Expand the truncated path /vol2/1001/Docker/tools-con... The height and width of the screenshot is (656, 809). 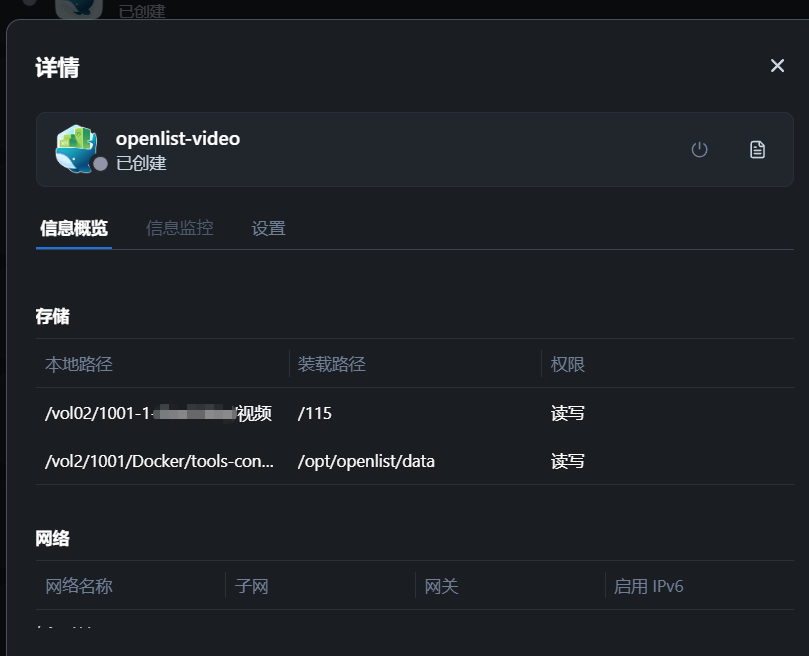(159, 461)
